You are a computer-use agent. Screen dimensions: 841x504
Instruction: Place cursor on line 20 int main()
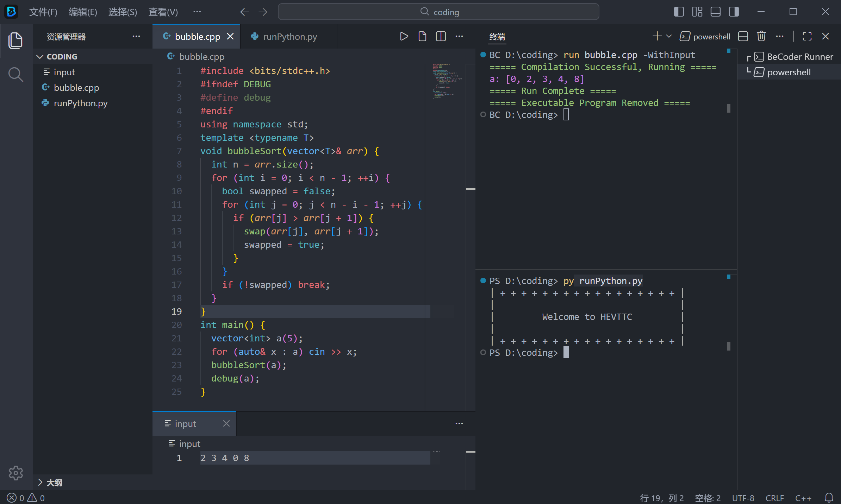coord(232,325)
